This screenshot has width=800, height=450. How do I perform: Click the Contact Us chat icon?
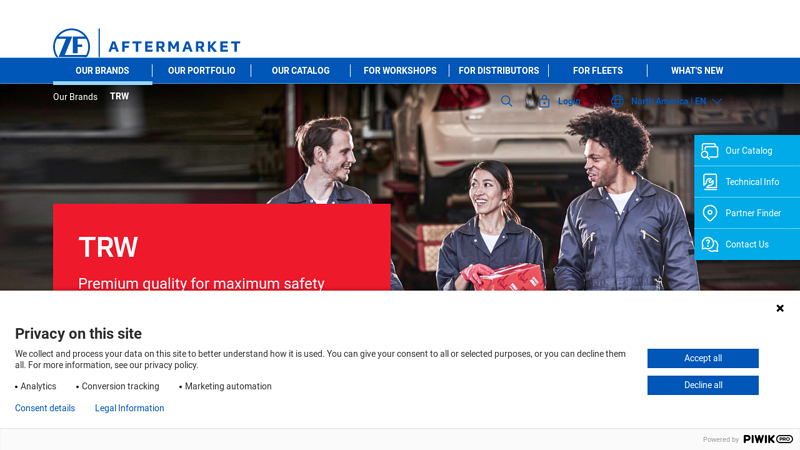click(x=710, y=244)
